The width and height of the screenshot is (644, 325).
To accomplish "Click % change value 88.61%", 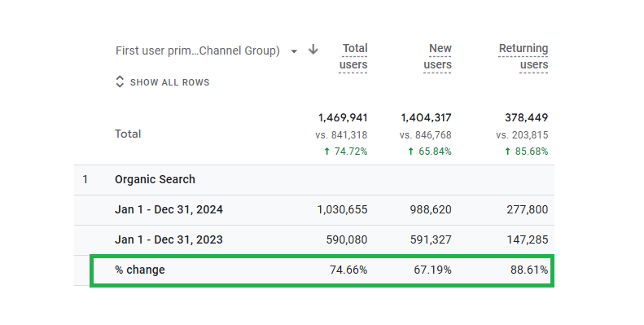I will [x=529, y=270].
